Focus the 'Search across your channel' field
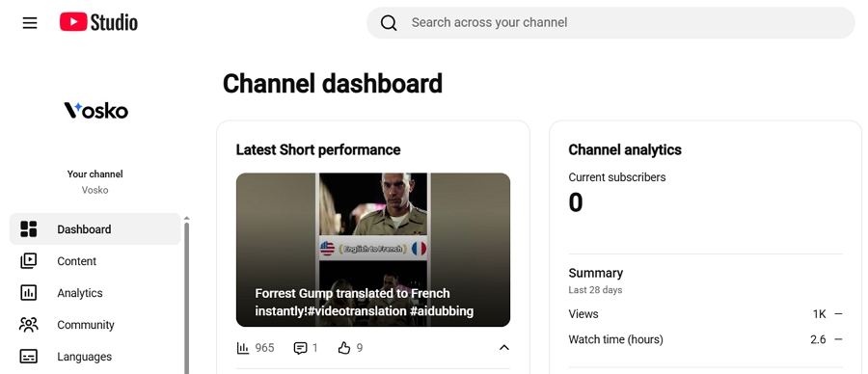 click(x=610, y=23)
